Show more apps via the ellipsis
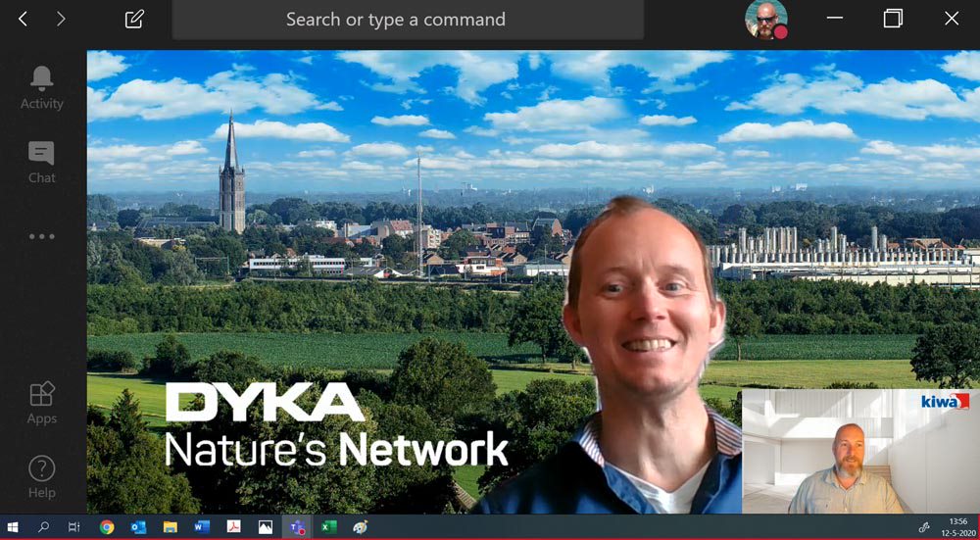Screen dimensions: 980x540 pos(42,236)
